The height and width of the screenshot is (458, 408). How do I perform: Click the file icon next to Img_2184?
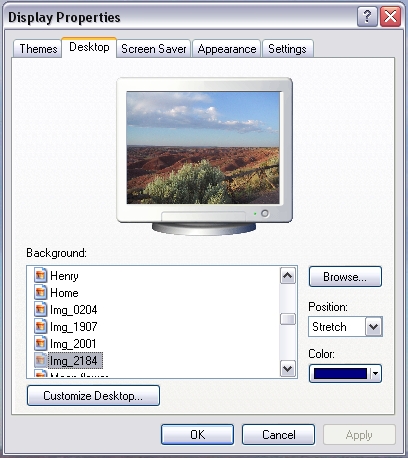[40, 360]
